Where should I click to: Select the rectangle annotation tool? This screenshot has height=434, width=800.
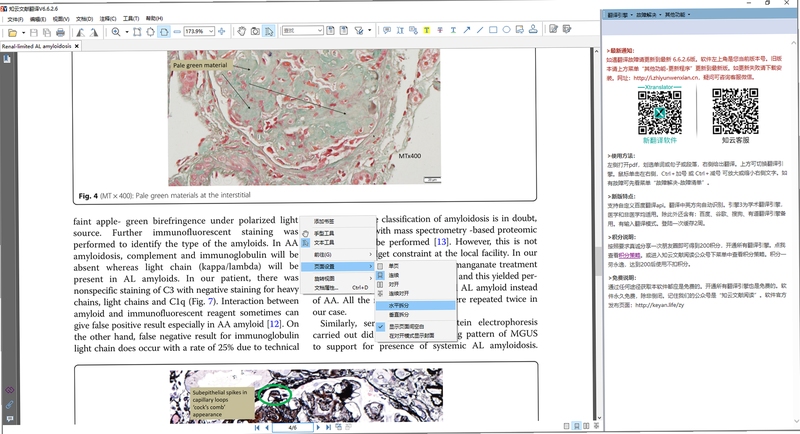[x=493, y=30]
